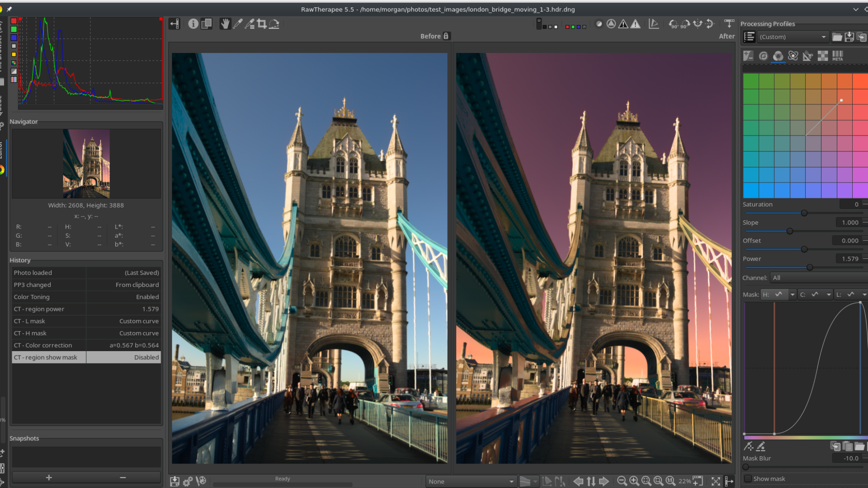Viewport: 868px width, 488px height.
Task: Toggle clipped highlight indication warning
Action: pyautogui.click(x=635, y=24)
